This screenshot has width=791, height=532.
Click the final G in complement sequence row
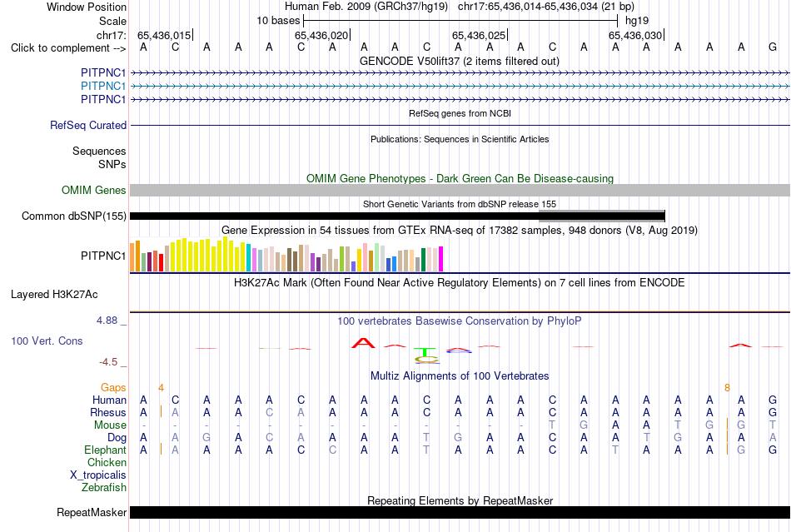[773, 47]
